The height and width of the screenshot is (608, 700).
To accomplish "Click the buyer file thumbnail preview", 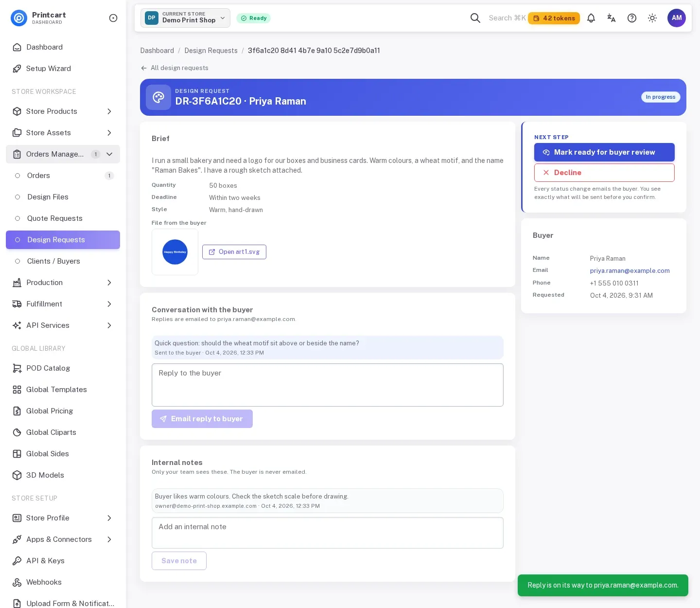I will [x=175, y=252].
